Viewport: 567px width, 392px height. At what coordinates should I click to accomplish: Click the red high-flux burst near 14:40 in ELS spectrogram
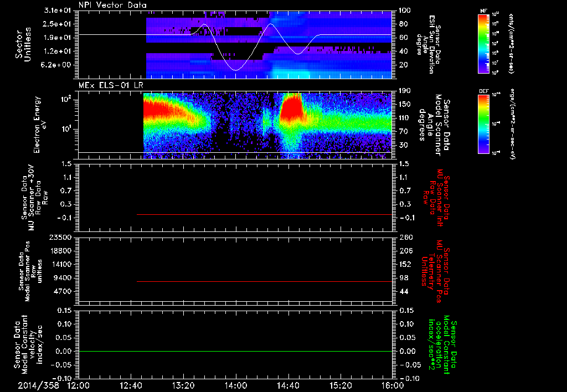[x=291, y=107]
